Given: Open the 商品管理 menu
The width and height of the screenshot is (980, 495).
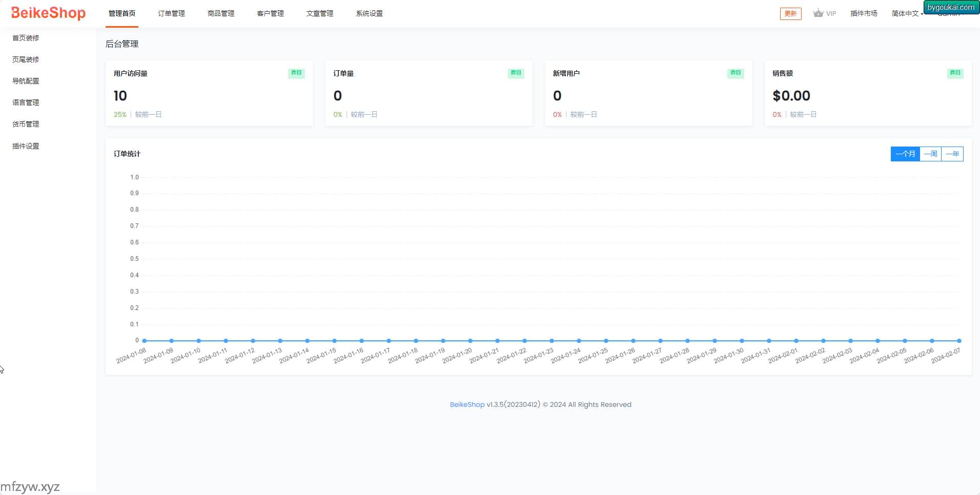Looking at the screenshot, I should 221,13.
